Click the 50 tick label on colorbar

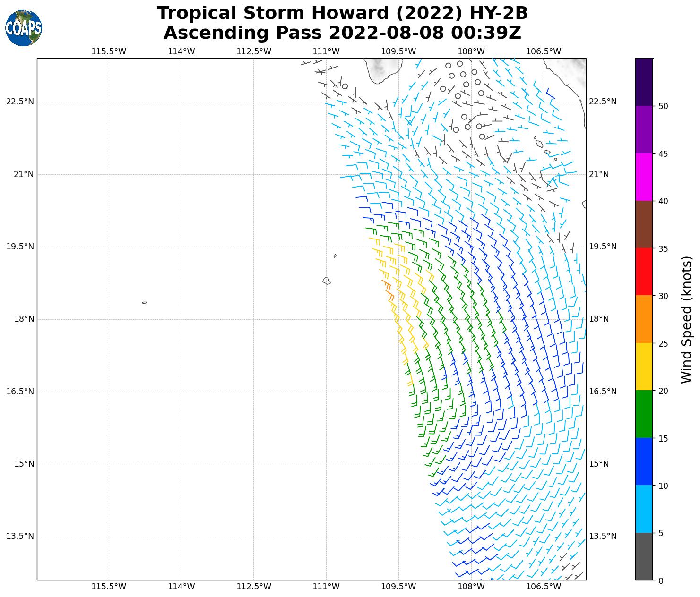pos(663,106)
